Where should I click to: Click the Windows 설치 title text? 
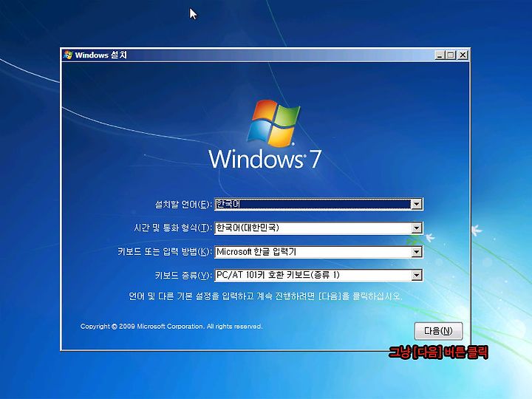point(100,55)
